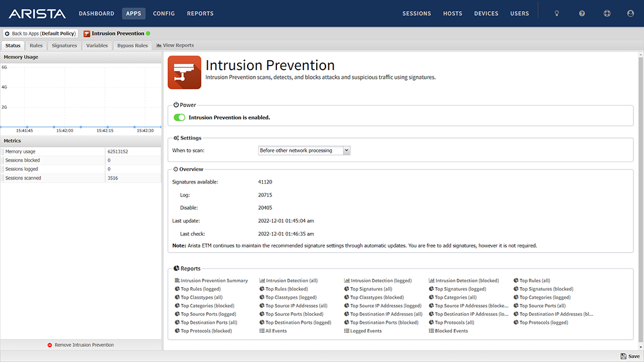Image resolution: width=644 pixels, height=362 pixels.
Task: Open the REPORTS menu
Action: coord(200,13)
